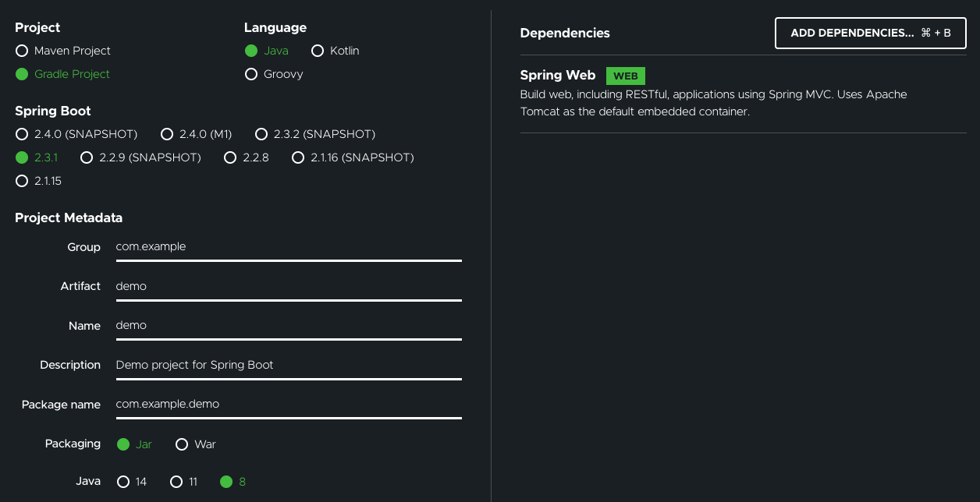
Task: Click the Spring Boot section heading
Action: (x=53, y=111)
